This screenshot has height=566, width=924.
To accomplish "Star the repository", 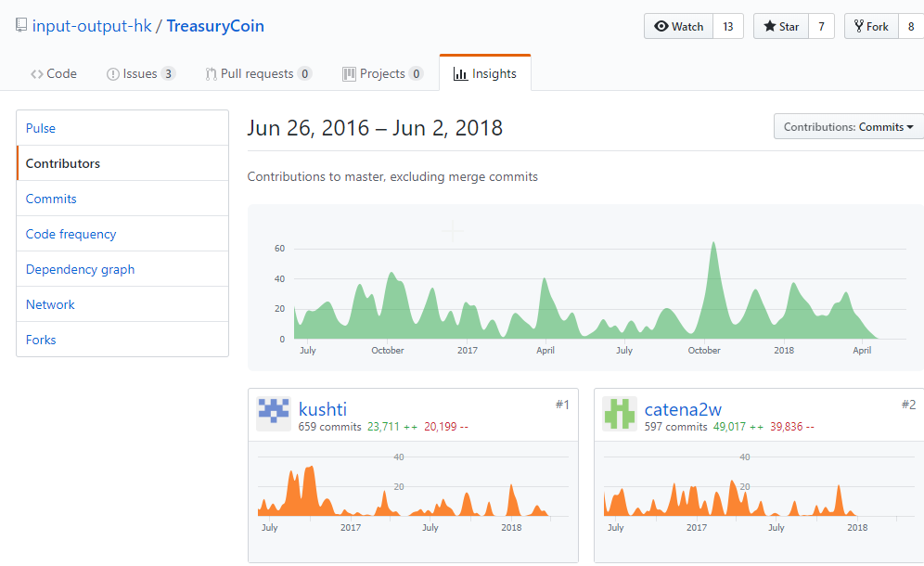I will [x=781, y=27].
